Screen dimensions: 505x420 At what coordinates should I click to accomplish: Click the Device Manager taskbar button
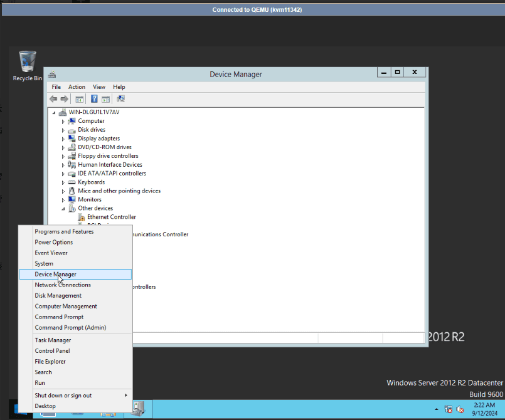tap(138, 409)
